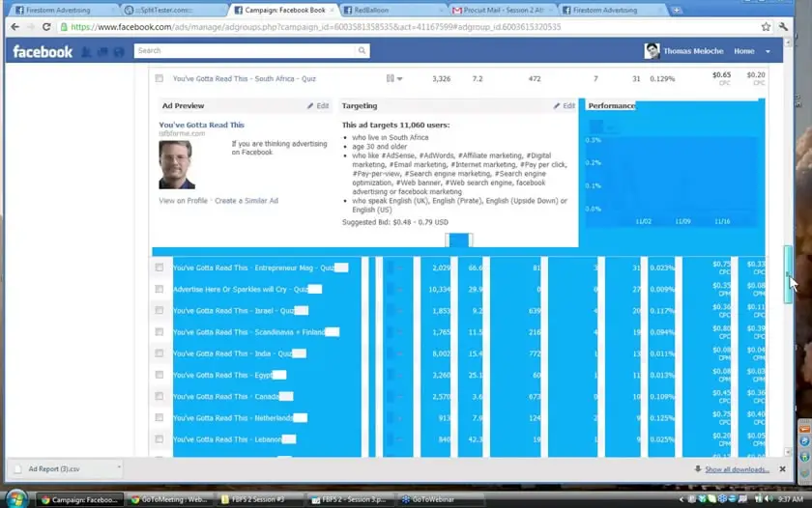Click the volume speaker icon in system tray
Screen dimensions: 812x508
coord(768,499)
